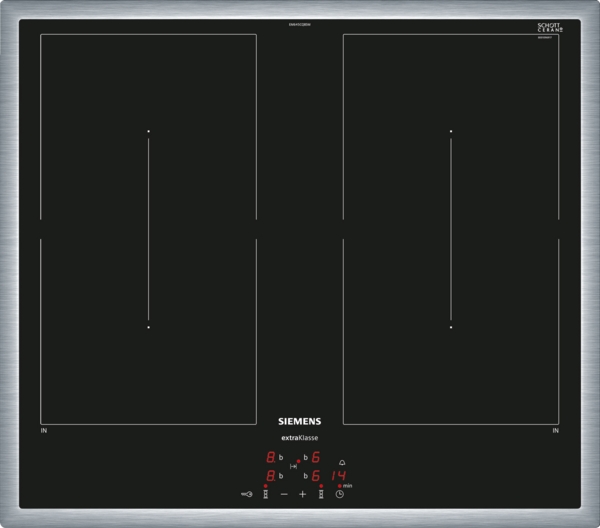
Task: Tap the key-shaped child lock icon
Action: click(x=247, y=494)
